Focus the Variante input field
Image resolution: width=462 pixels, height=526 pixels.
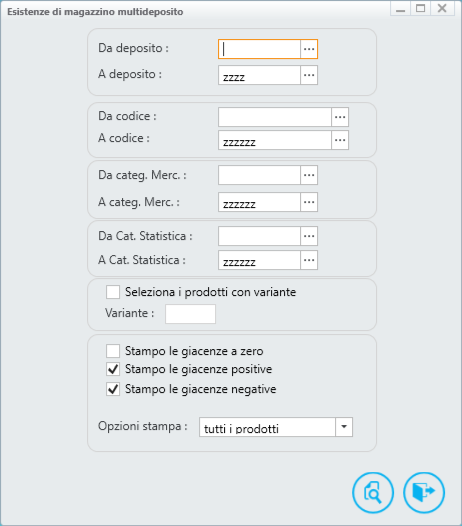point(190,314)
